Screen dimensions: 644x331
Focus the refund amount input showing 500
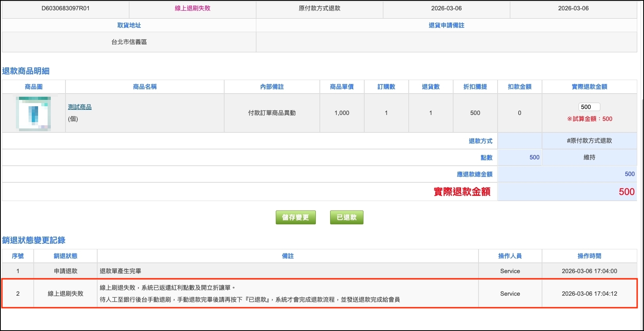589,107
